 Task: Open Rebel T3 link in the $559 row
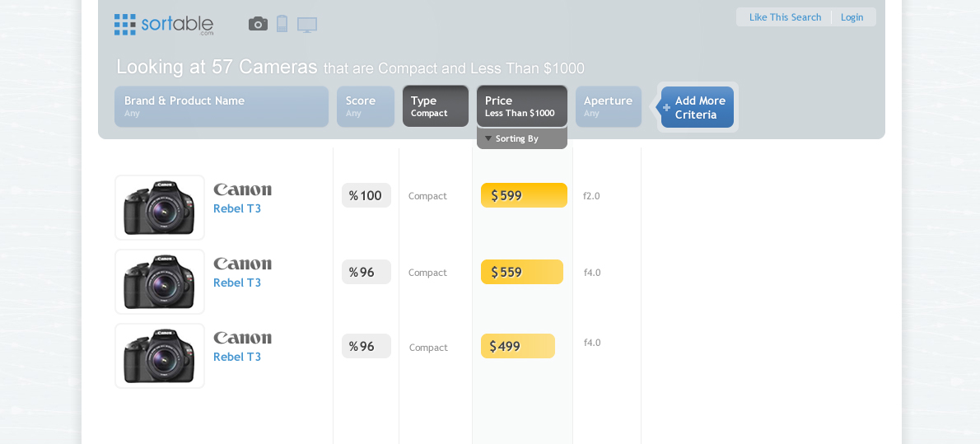point(237,283)
